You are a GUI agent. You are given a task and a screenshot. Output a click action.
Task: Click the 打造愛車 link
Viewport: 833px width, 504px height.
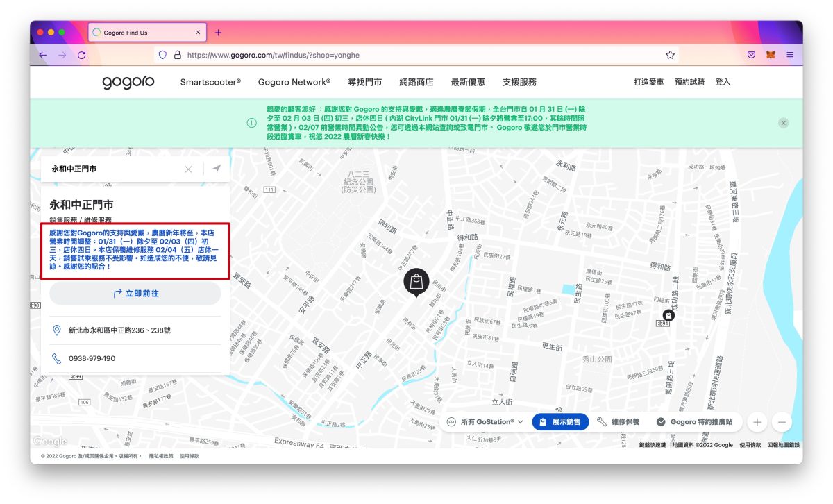[649, 82]
